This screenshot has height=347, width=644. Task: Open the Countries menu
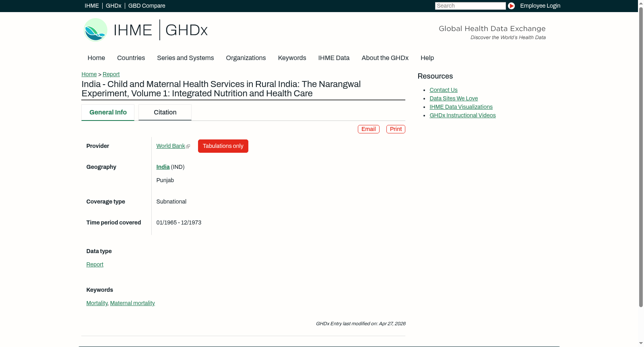tap(131, 58)
